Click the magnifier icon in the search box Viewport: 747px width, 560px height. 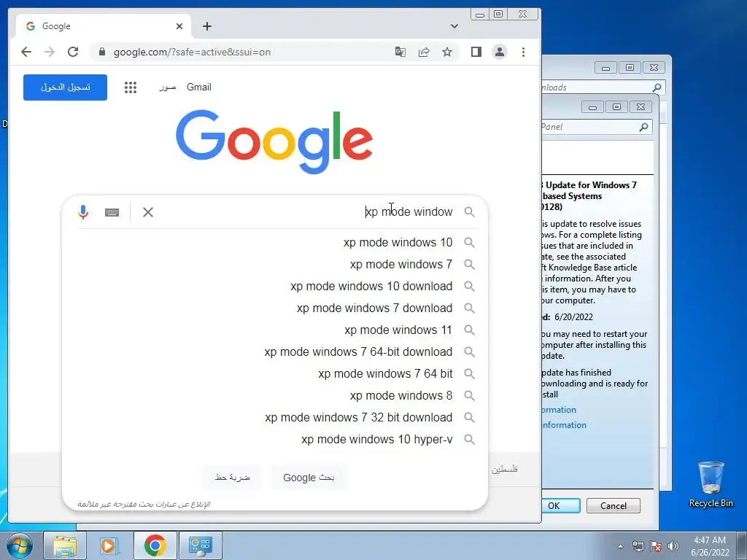[x=469, y=212]
